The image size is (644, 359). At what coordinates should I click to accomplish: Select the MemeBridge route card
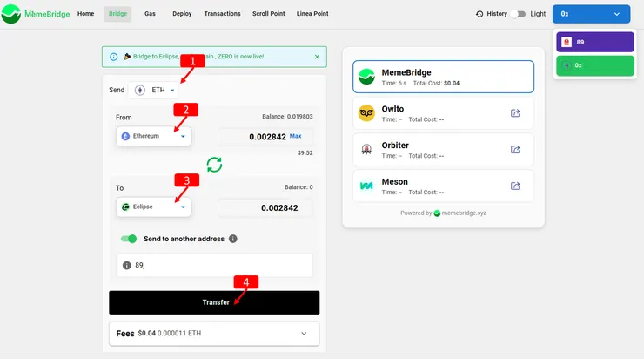coord(443,77)
